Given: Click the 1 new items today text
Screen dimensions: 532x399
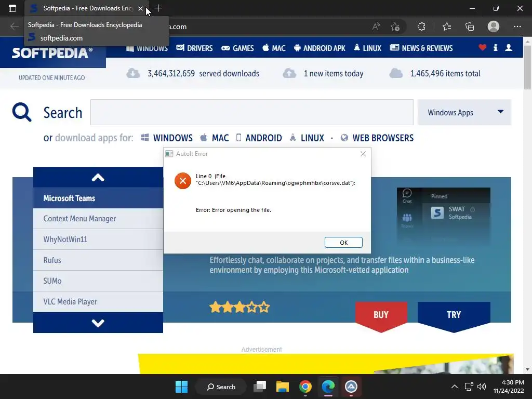Looking at the screenshot, I should (x=334, y=73).
